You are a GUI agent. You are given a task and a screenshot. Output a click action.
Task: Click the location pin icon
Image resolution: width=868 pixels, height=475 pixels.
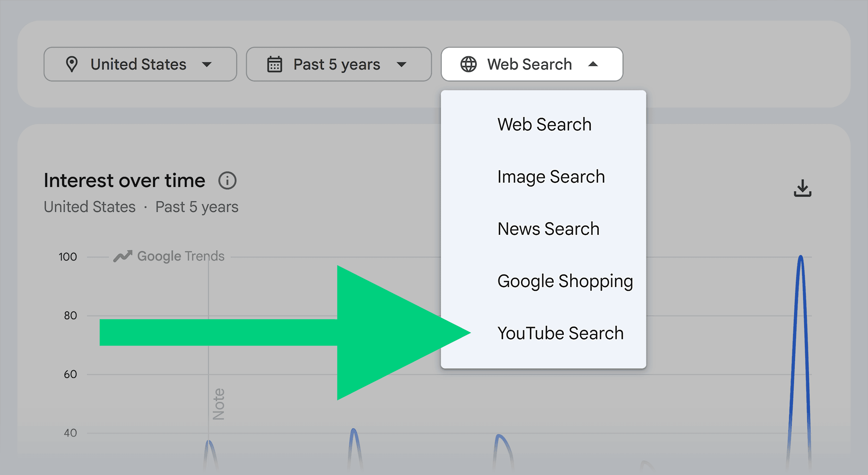click(x=73, y=64)
